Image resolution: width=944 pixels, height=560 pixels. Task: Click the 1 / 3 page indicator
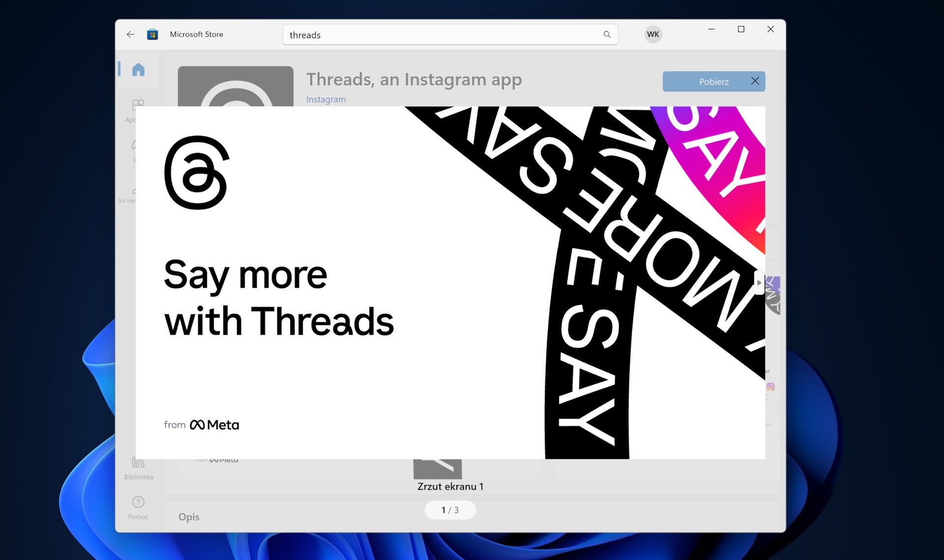(450, 510)
